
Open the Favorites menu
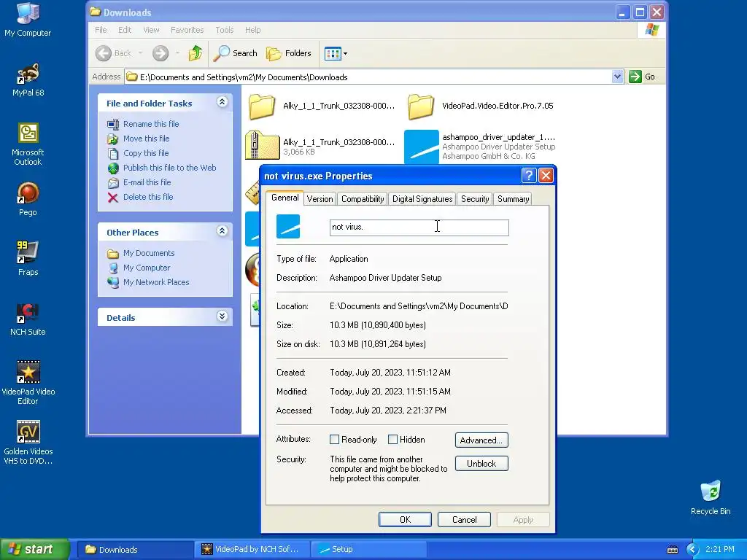(187, 30)
